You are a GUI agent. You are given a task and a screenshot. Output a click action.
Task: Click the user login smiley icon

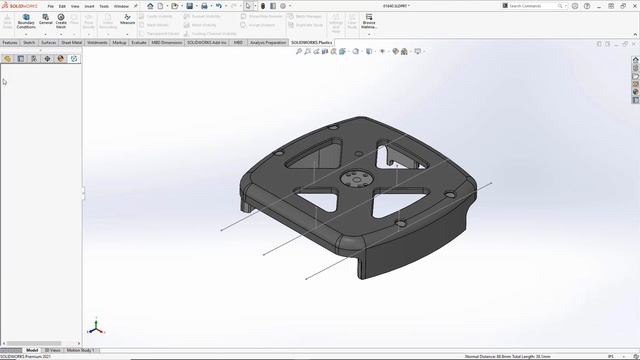[x=575, y=6]
